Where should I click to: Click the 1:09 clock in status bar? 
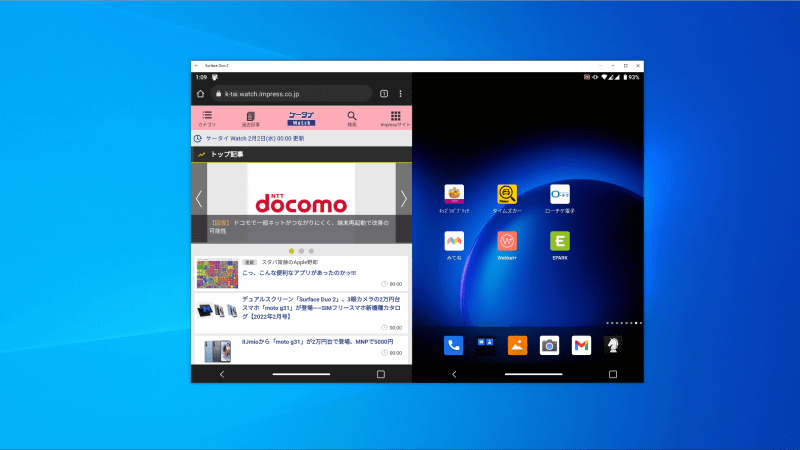click(201, 78)
